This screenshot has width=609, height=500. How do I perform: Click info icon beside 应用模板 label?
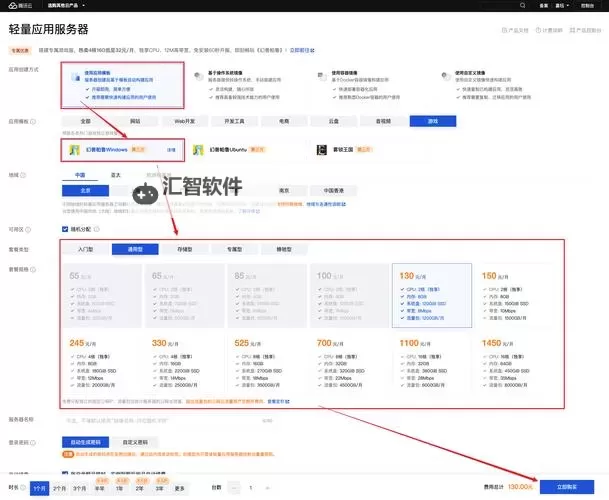pos(33,122)
